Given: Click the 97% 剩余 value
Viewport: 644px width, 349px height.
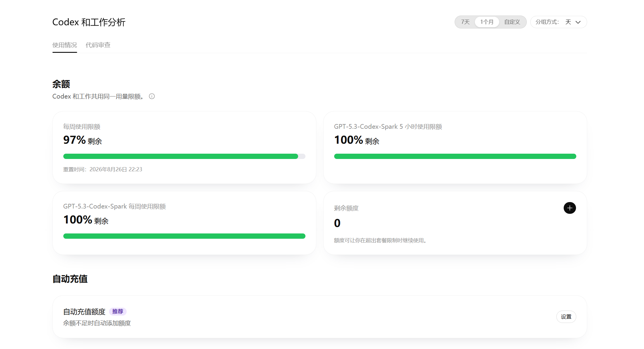Looking at the screenshot, I should (83, 140).
